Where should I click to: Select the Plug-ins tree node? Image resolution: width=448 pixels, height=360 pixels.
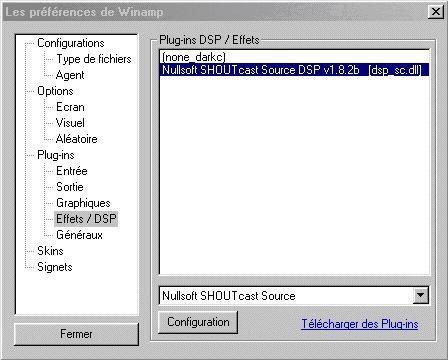tap(56, 155)
